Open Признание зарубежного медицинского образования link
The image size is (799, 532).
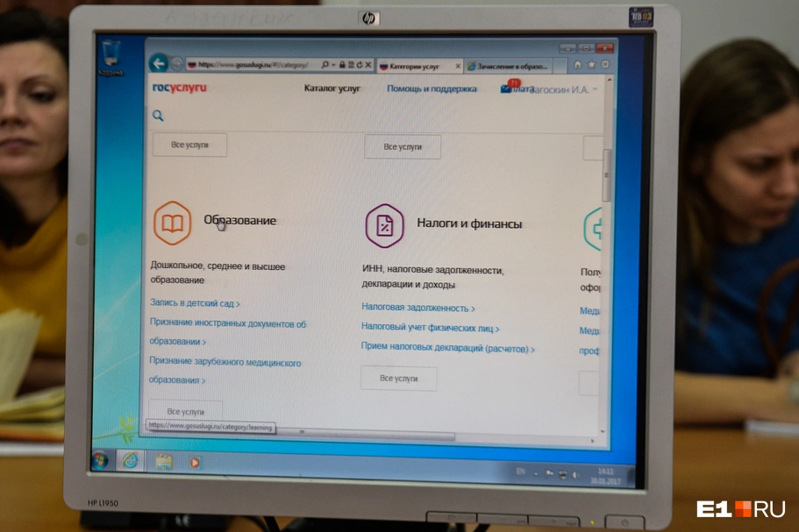pos(225,371)
